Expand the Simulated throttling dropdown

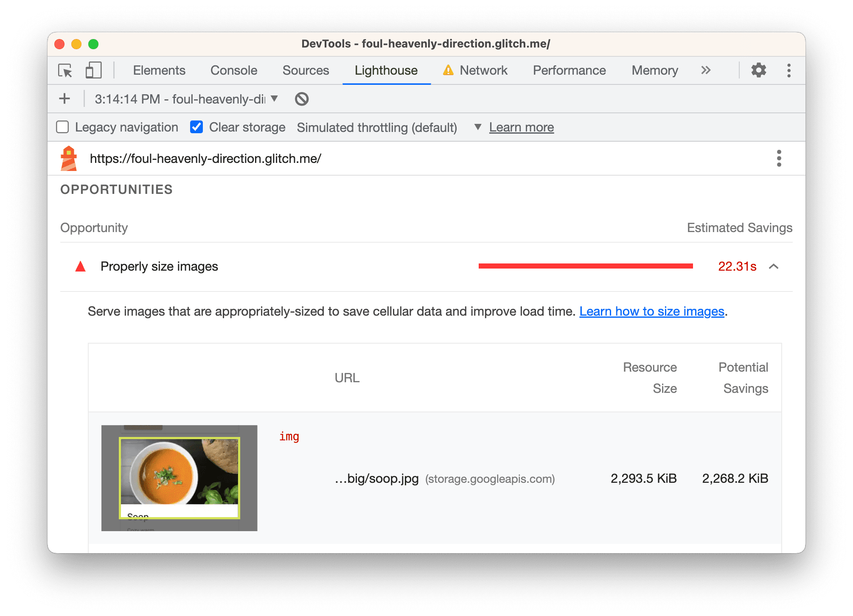click(x=475, y=127)
